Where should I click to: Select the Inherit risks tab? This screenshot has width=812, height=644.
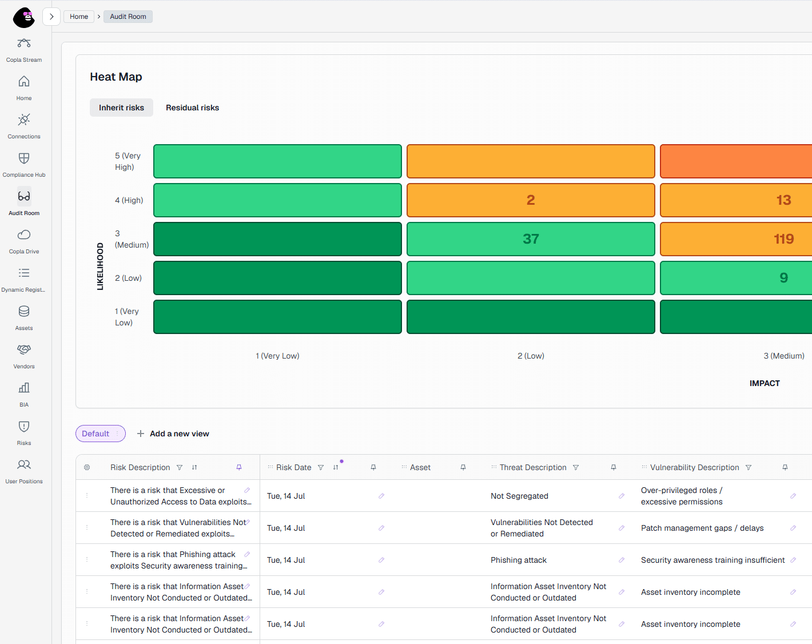pyautogui.click(x=121, y=108)
